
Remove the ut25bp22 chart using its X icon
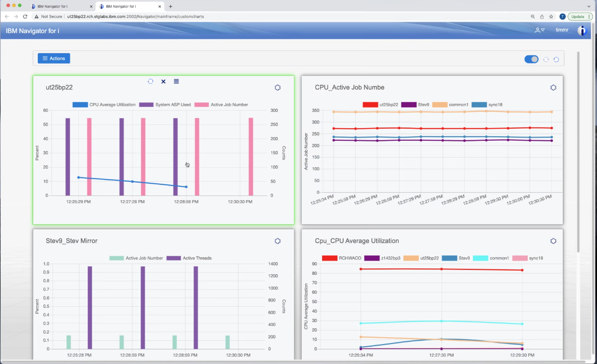(x=163, y=81)
